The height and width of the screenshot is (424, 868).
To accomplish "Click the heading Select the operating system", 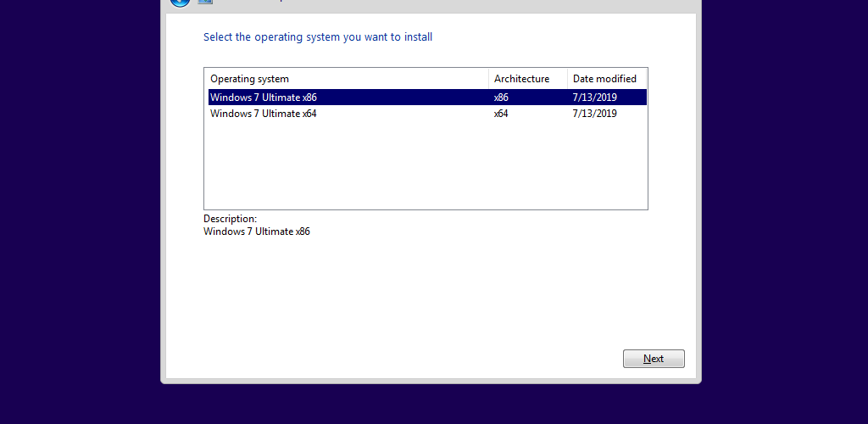I will coord(318,37).
